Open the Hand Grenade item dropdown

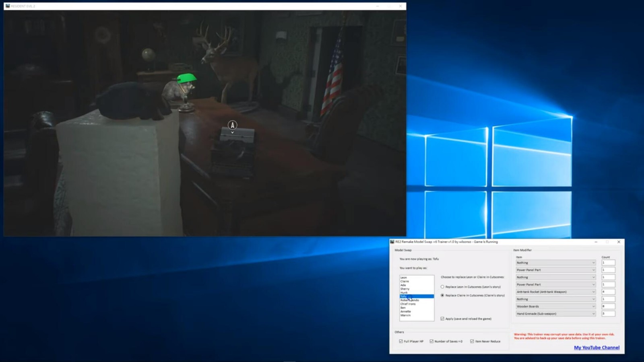pos(593,313)
